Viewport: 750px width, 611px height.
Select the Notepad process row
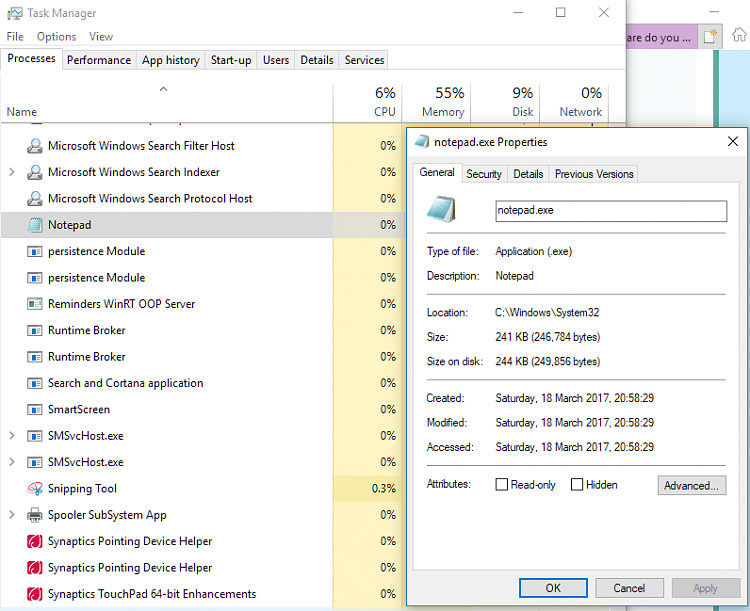pos(203,224)
